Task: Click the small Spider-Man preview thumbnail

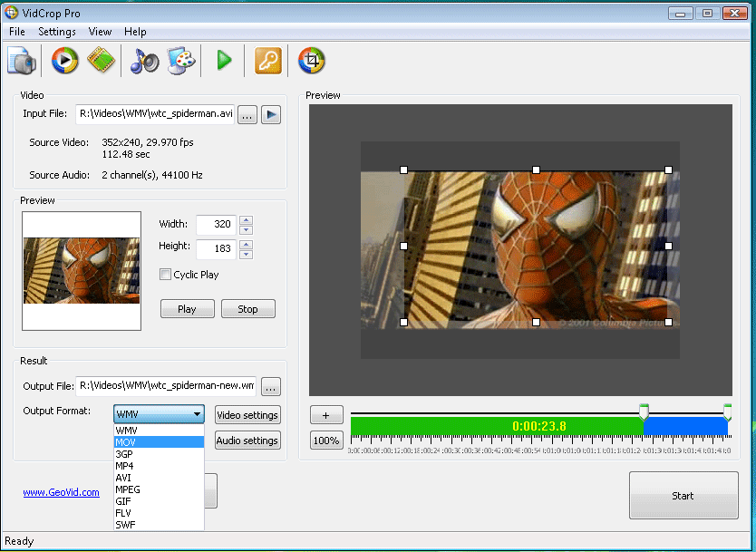Action: point(82,271)
